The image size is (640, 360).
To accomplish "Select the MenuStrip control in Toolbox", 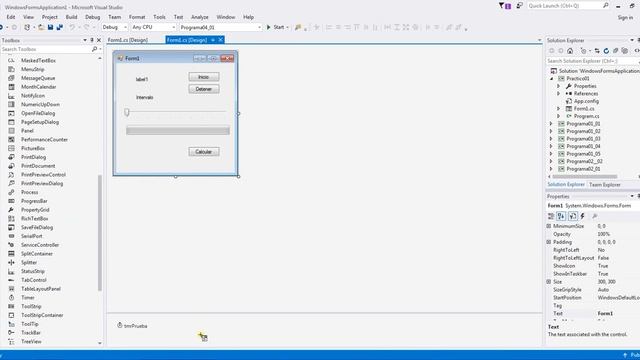I will click(33, 69).
